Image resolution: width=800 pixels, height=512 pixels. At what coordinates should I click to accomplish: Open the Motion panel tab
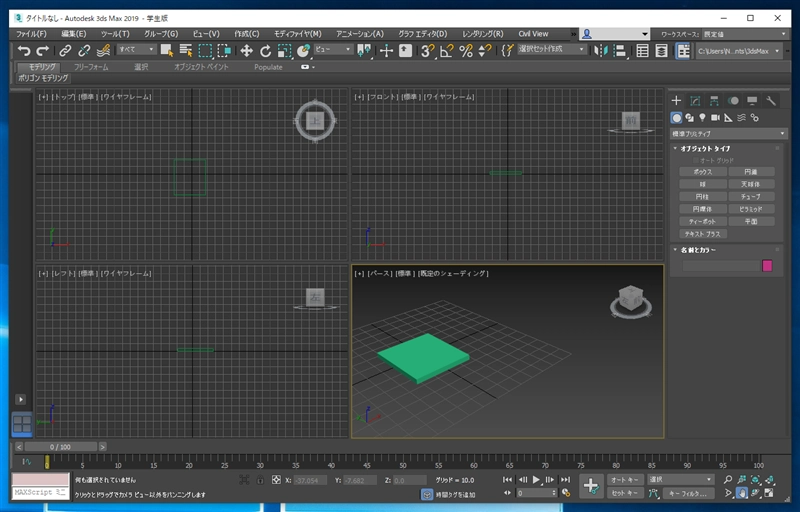733,100
